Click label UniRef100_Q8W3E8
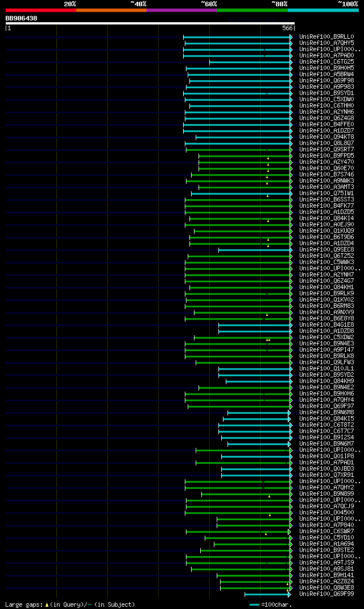The height and width of the screenshot is (609, 364). click(x=326, y=587)
